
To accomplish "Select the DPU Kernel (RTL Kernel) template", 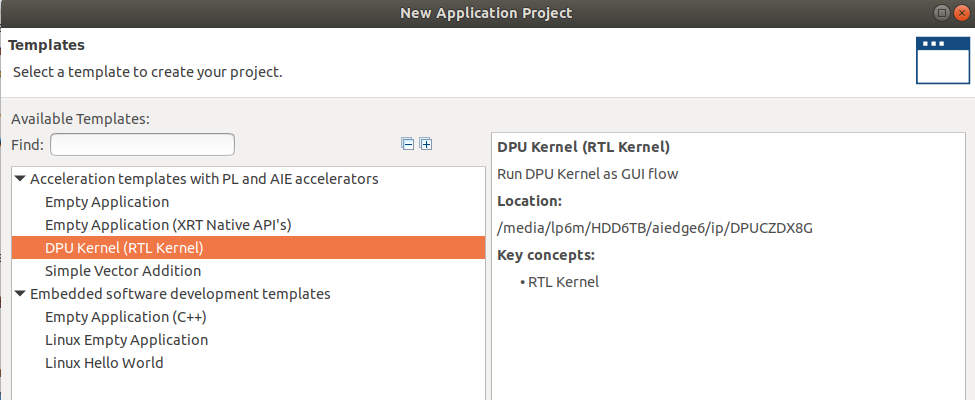I will 124,248.
